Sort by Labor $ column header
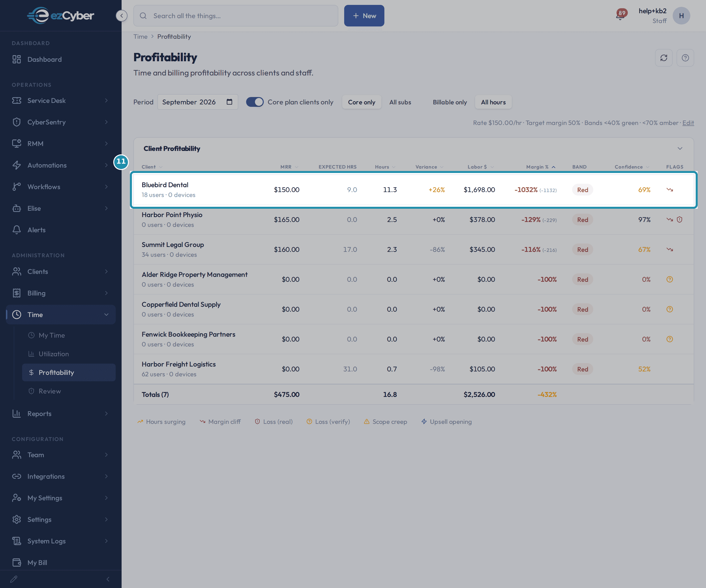This screenshot has width=706, height=588. point(480,167)
